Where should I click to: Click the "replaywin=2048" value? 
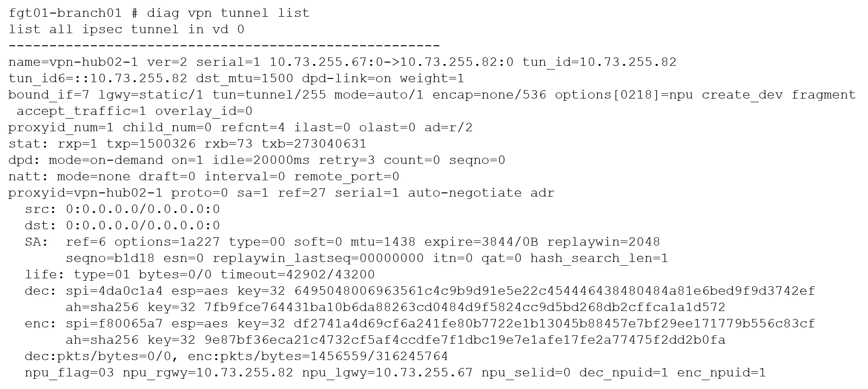(x=603, y=242)
